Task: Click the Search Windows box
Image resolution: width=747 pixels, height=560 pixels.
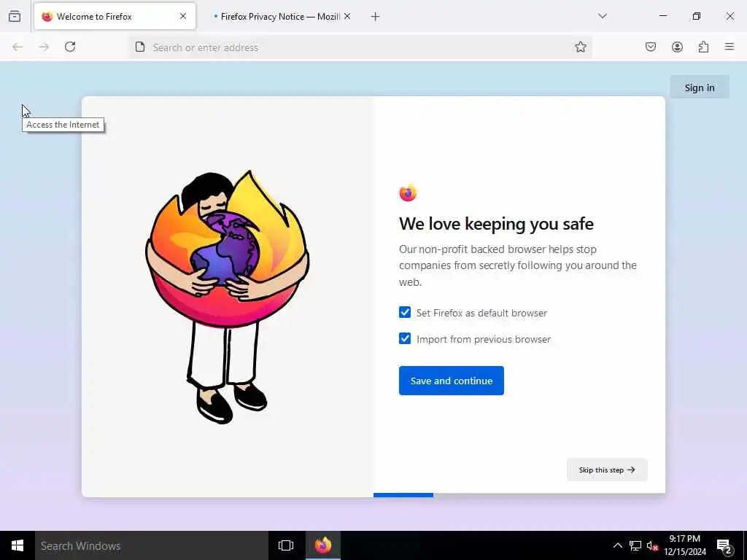Action: point(152,545)
